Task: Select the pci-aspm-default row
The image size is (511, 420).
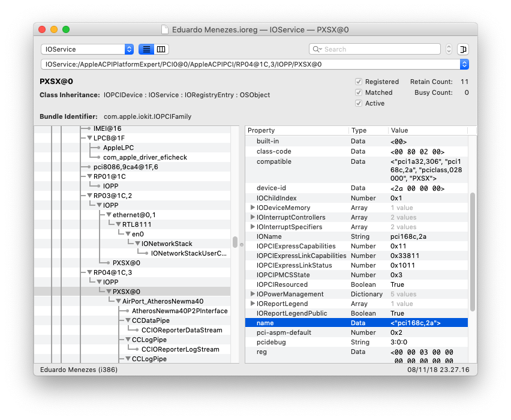Action: point(356,332)
